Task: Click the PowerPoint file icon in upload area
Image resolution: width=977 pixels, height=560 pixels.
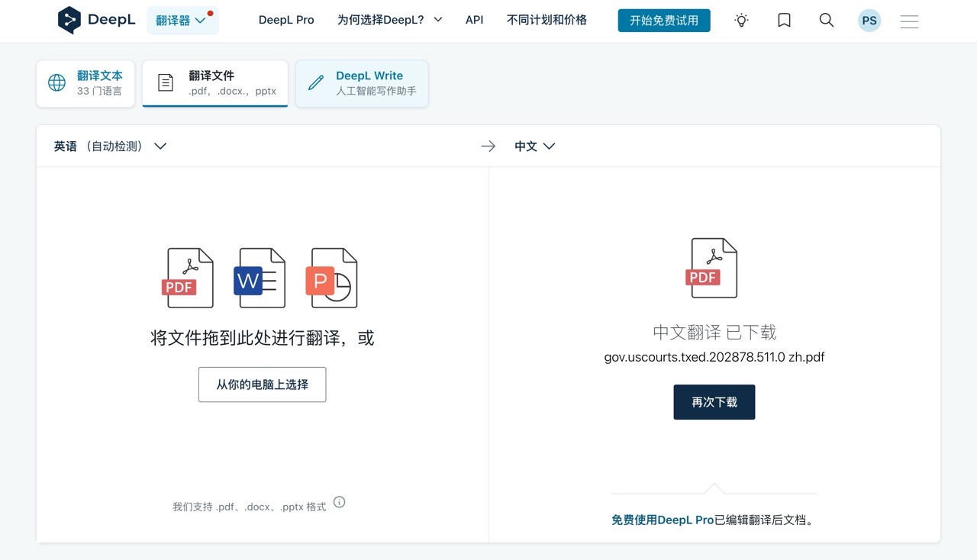Action: [332, 278]
